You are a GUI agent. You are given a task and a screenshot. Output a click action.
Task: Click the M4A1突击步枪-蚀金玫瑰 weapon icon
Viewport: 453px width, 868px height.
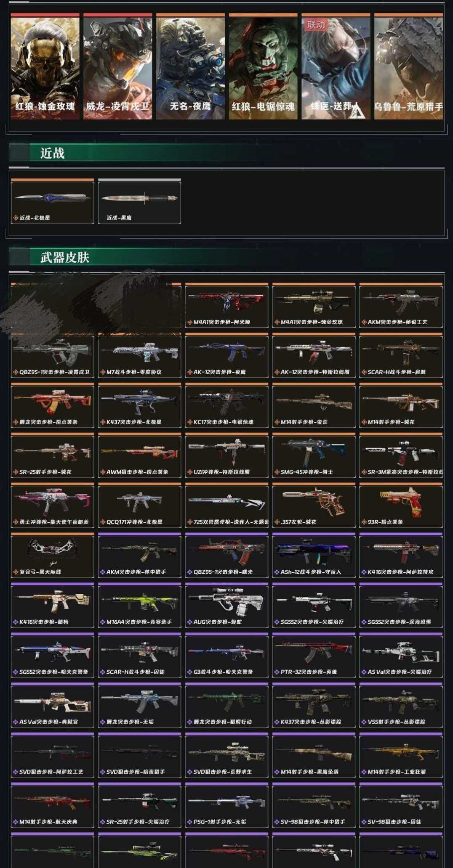pos(314,306)
